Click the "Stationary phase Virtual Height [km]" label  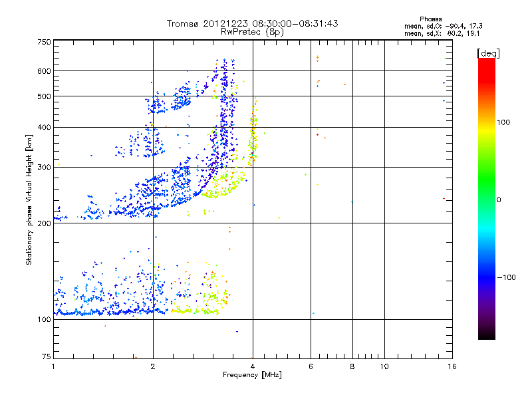29,200
